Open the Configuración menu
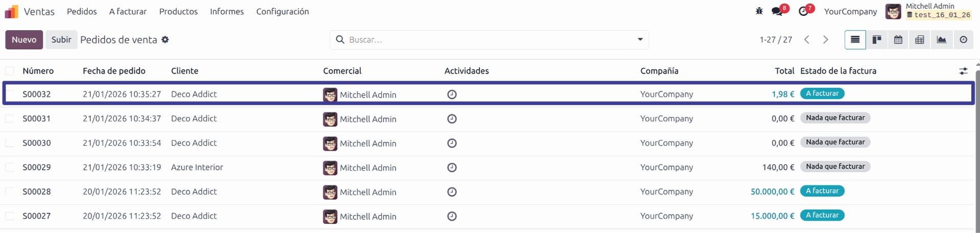The width and height of the screenshot is (980, 233). (x=282, y=11)
